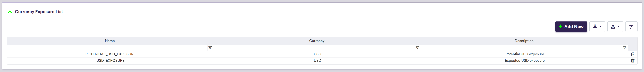
Task: Click the Description column filter icon
Action: [624, 48]
